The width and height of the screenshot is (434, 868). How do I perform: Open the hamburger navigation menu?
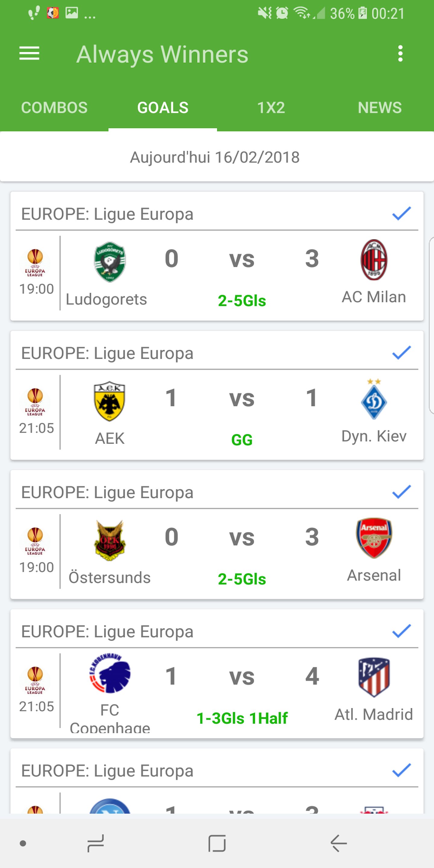[29, 54]
